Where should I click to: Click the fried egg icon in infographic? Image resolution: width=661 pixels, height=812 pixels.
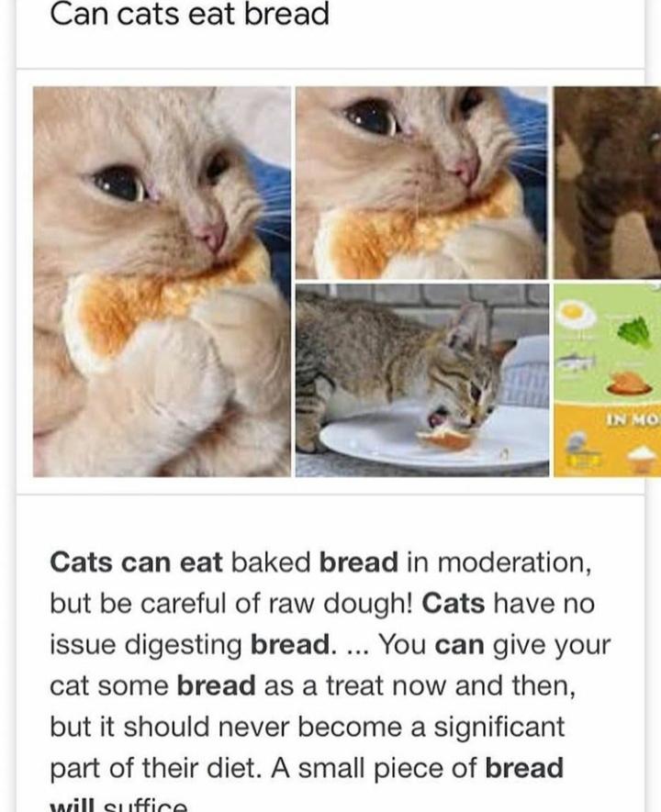(577, 315)
